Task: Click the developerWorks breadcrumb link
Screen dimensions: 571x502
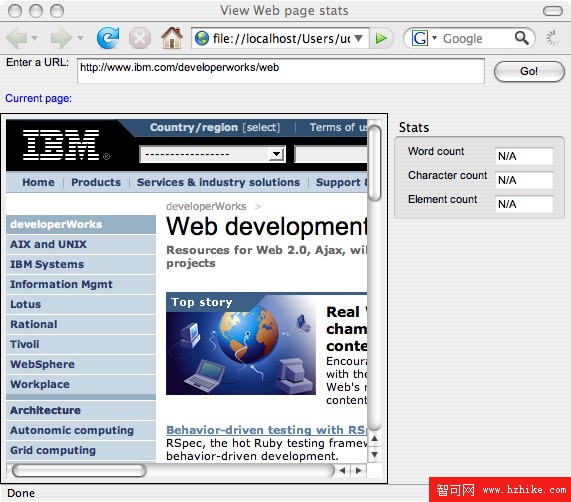Action: pyautogui.click(x=206, y=206)
